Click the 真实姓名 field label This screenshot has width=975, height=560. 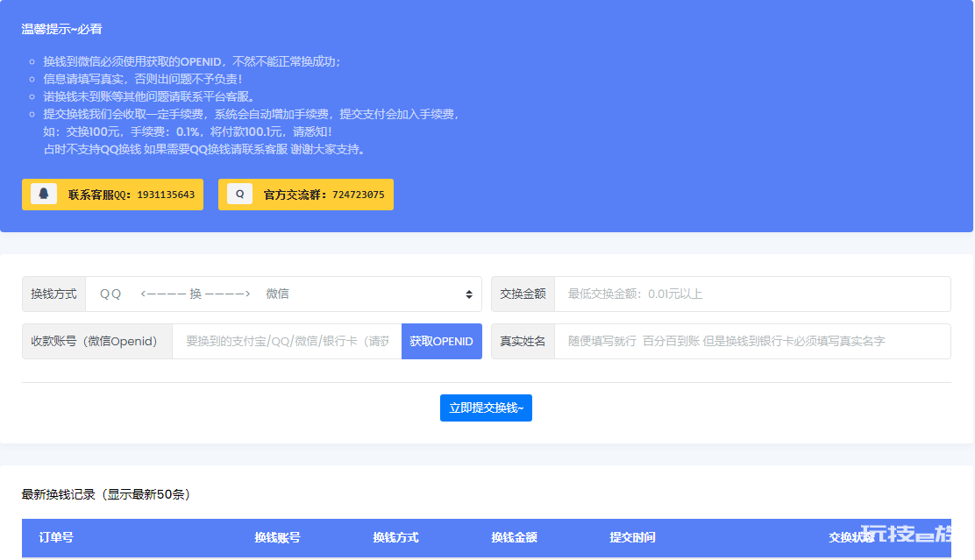click(523, 341)
